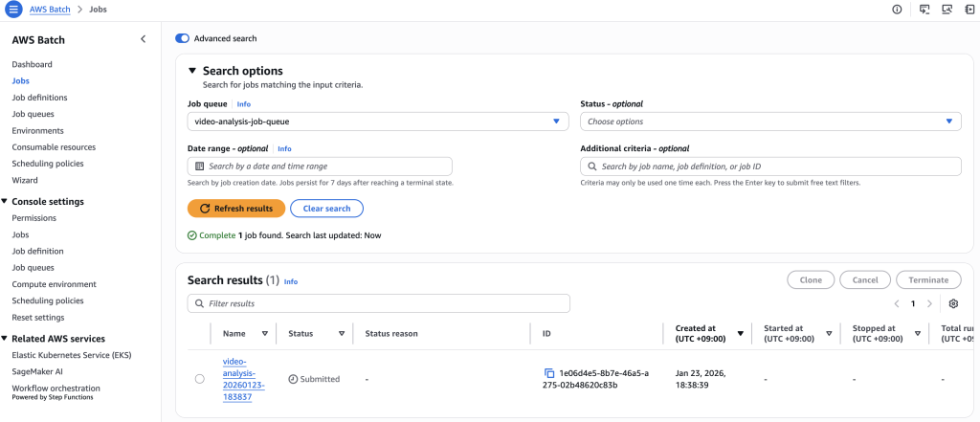Open the hamburger navigation menu icon
The image size is (980, 422).
13,10
